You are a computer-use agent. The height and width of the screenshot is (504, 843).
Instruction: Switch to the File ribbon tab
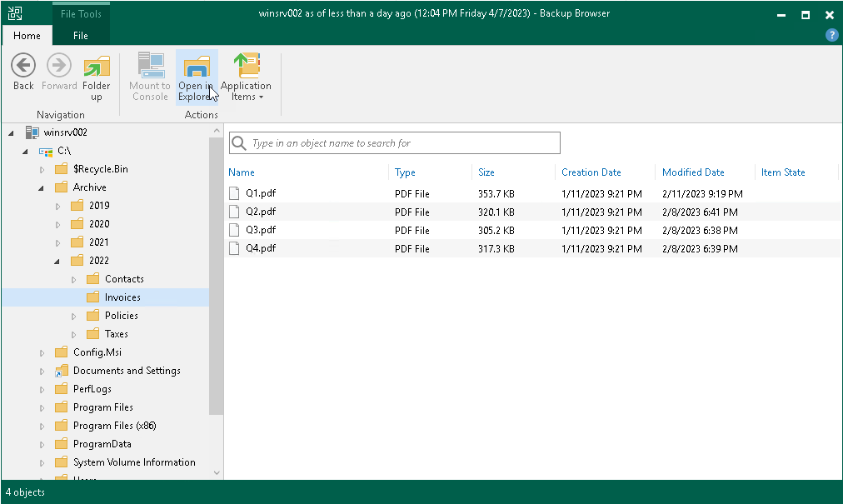pyautogui.click(x=80, y=36)
